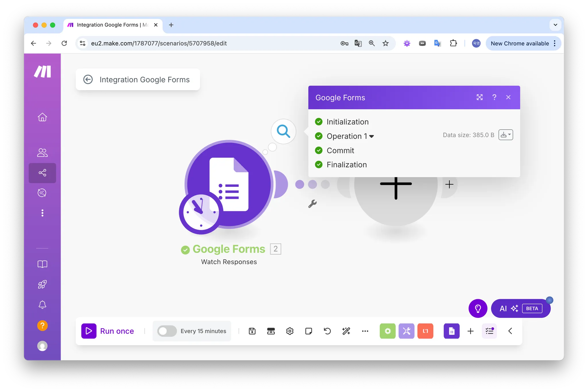The height and width of the screenshot is (392, 588).
Task: Open the lightbulb tips button
Action: [x=478, y=308]
